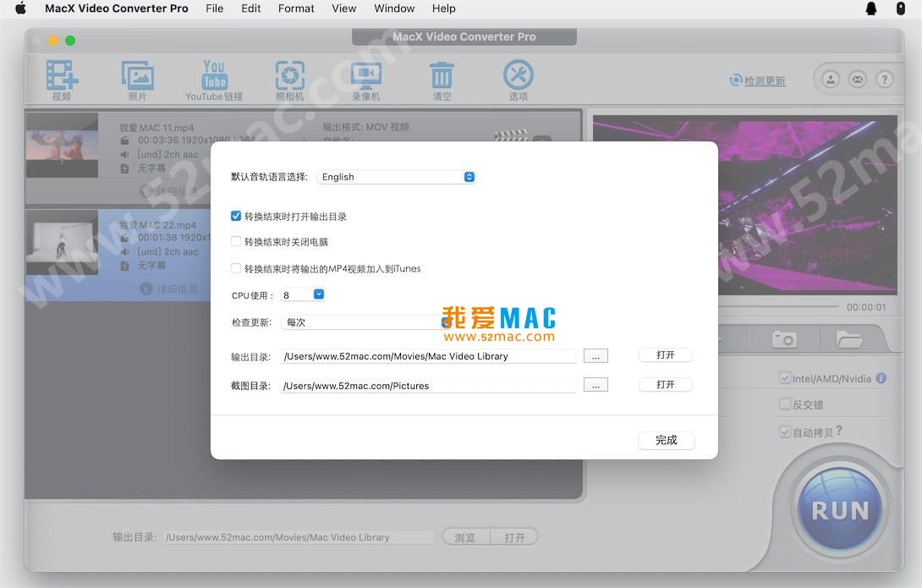Click the 截图目录 path field showing Pictures
922x588 pixels.
429,386
